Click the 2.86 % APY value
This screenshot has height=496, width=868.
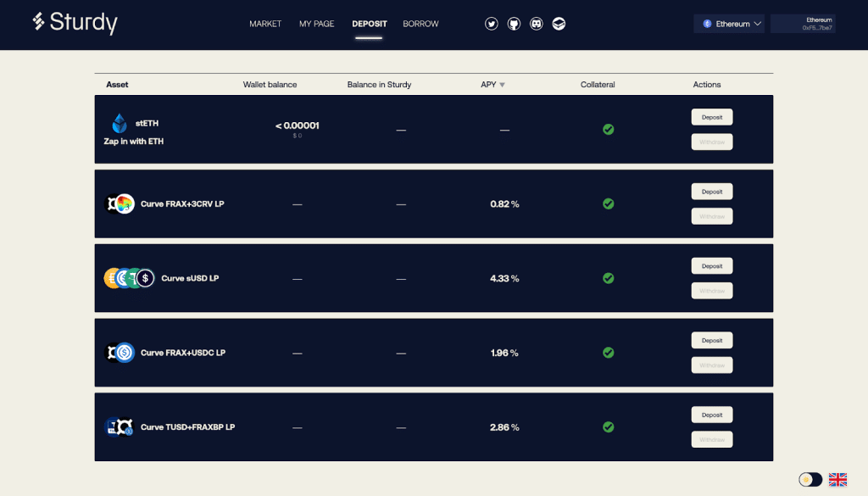[x=504, y=426]
